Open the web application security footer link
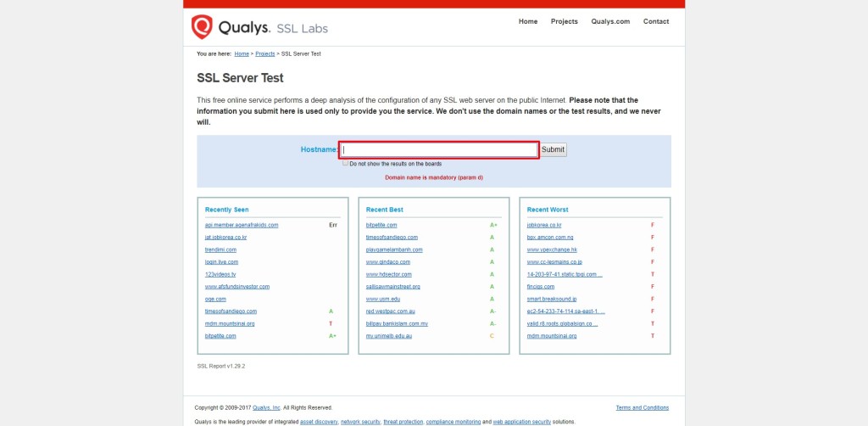Screen dimensions: 868x426 (521, 421)
